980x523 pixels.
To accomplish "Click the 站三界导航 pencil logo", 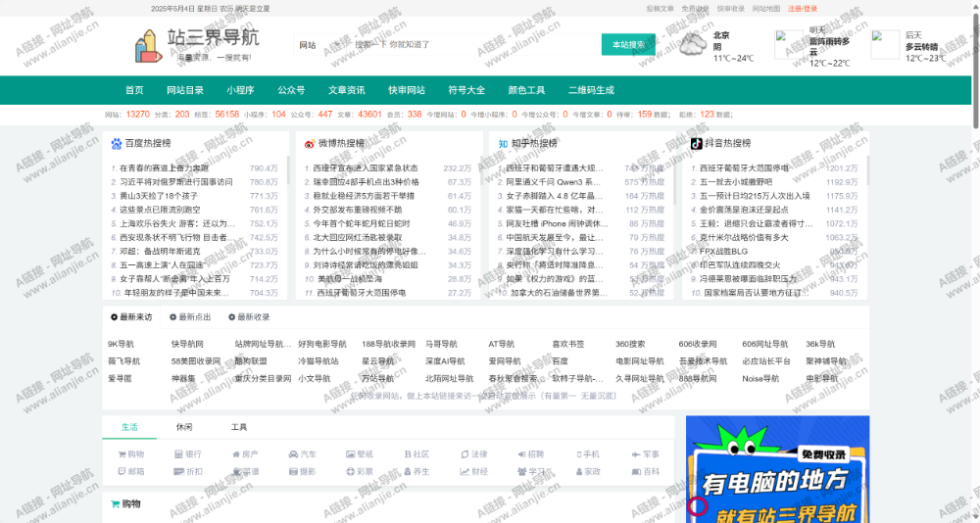I will 149,46.
